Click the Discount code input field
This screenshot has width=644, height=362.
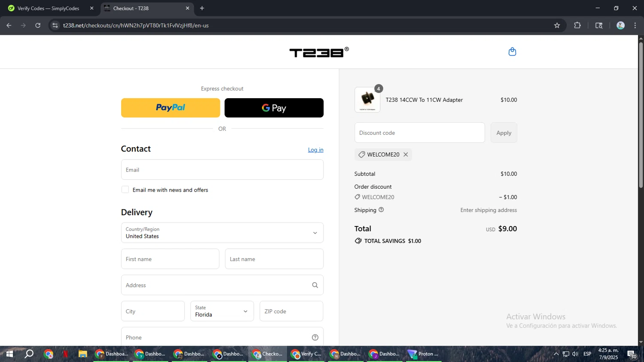pyautogui.click(x=419, y=133)
